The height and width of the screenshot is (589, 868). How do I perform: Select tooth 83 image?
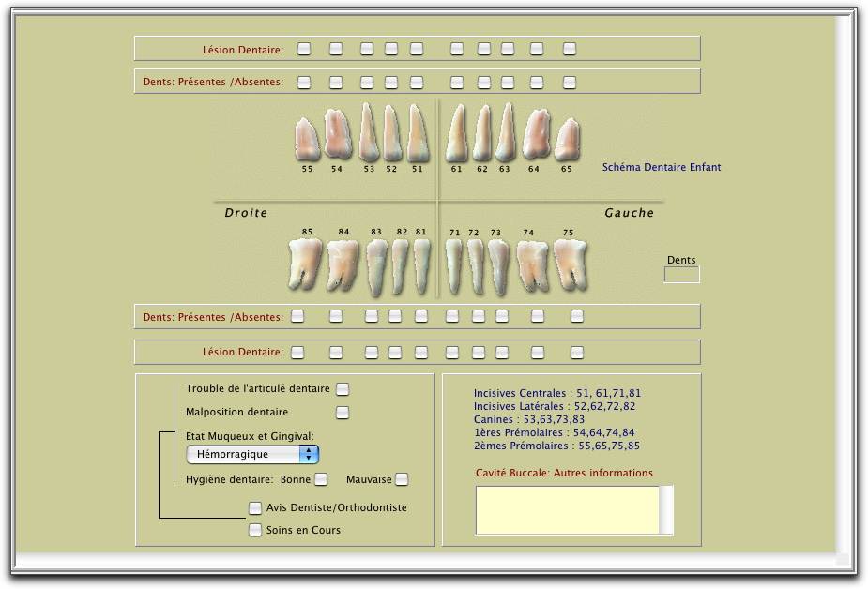click(x=376, y=267)
